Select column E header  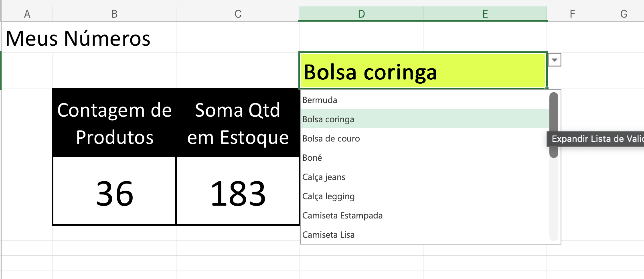pos(485,13)
